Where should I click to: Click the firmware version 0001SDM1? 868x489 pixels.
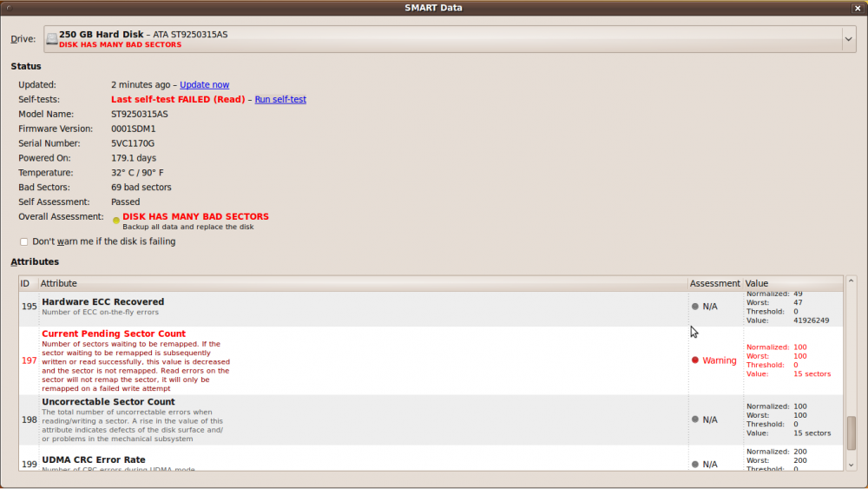click(134, 129)
